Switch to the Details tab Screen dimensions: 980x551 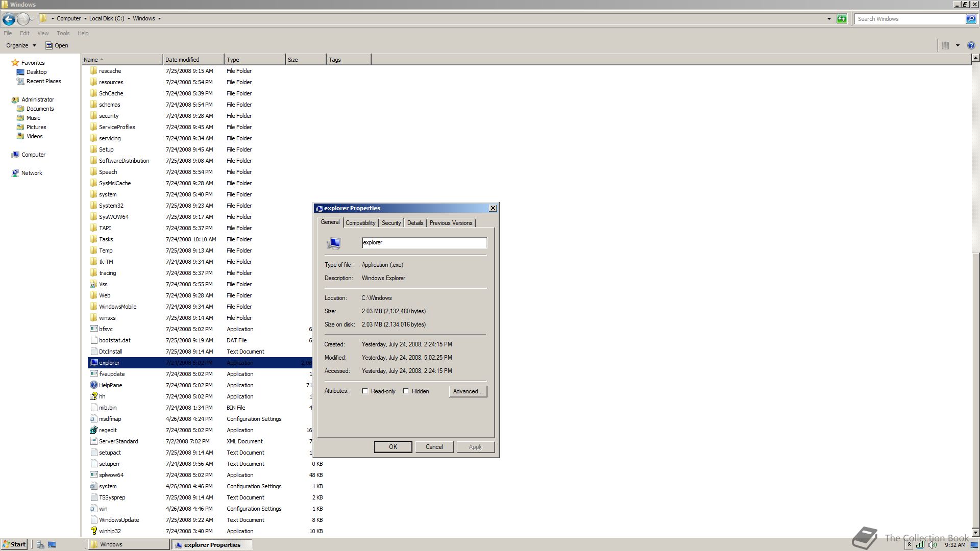415,223
